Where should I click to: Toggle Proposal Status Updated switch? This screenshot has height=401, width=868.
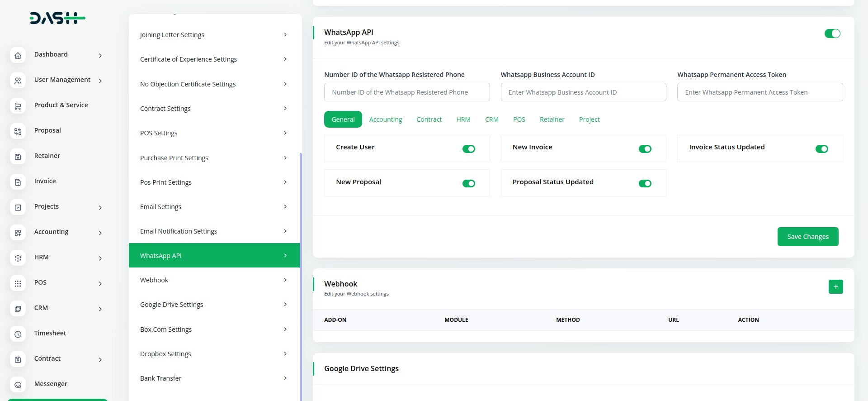pos(645,183)
